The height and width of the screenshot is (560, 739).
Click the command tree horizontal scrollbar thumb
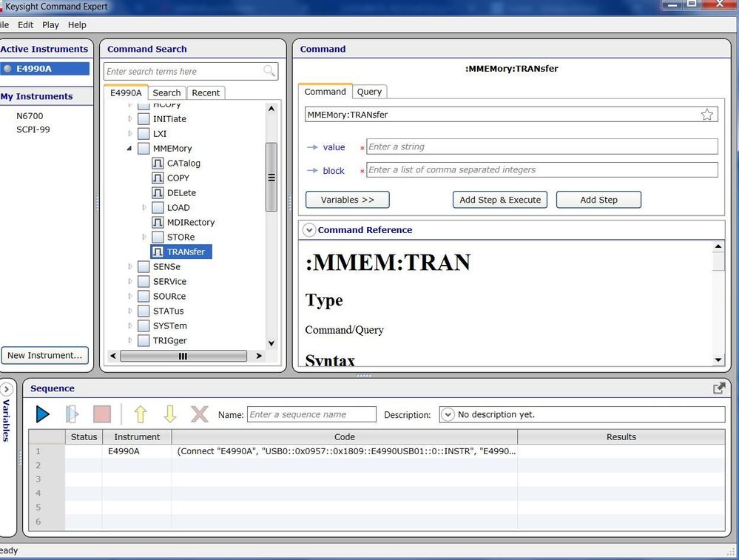(x=183, y=356)
